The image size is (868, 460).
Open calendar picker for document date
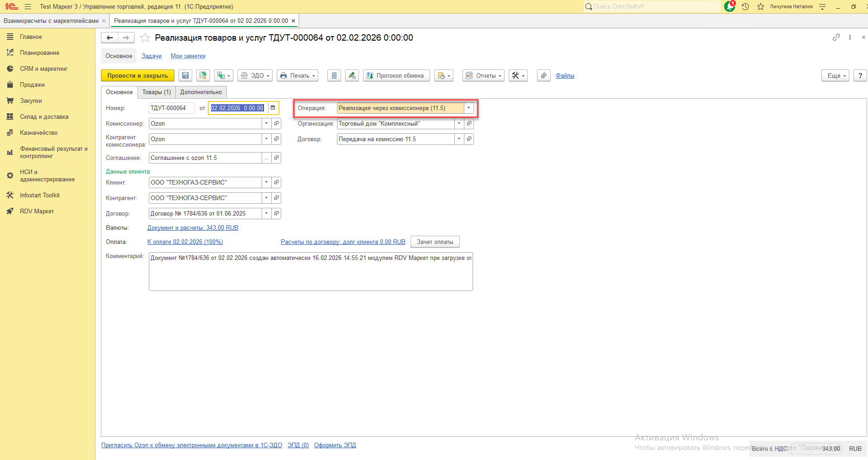click(x=273, y=108)
